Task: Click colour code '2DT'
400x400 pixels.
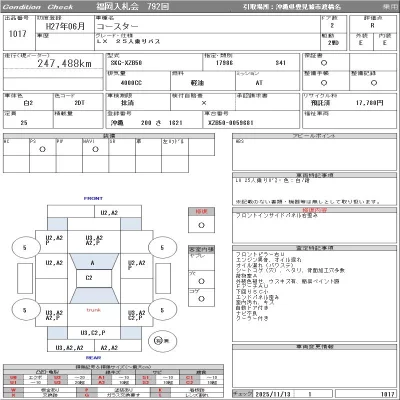Action: [x=79, y=103]
